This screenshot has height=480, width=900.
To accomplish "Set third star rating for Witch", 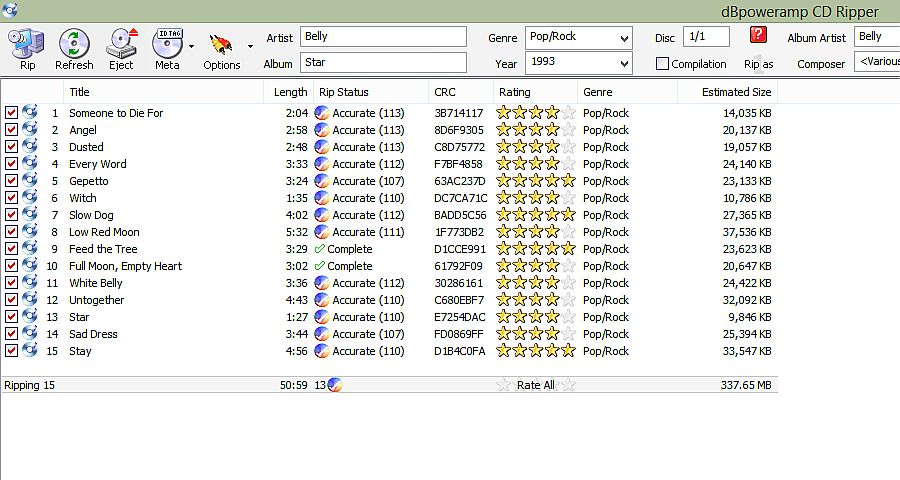I will [536, 198].
